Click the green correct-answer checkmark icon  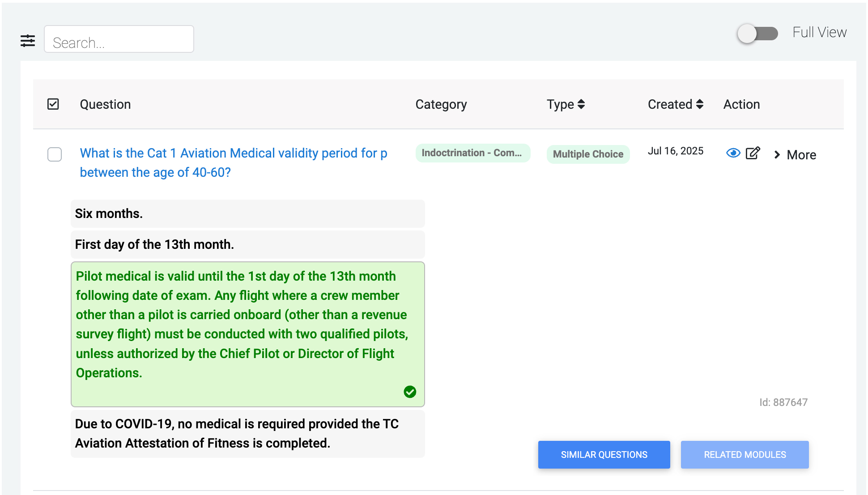coord(410,392)
